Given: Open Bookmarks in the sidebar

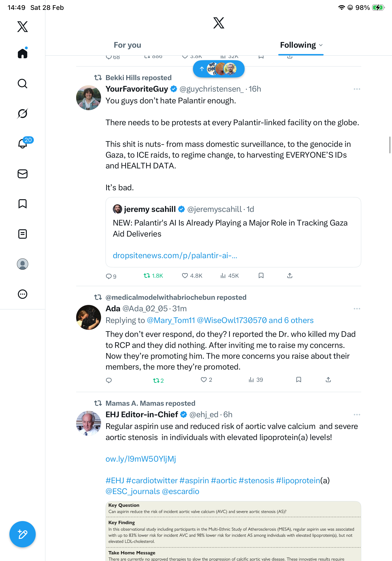Looking at the screenshot, I should (23, 204).
